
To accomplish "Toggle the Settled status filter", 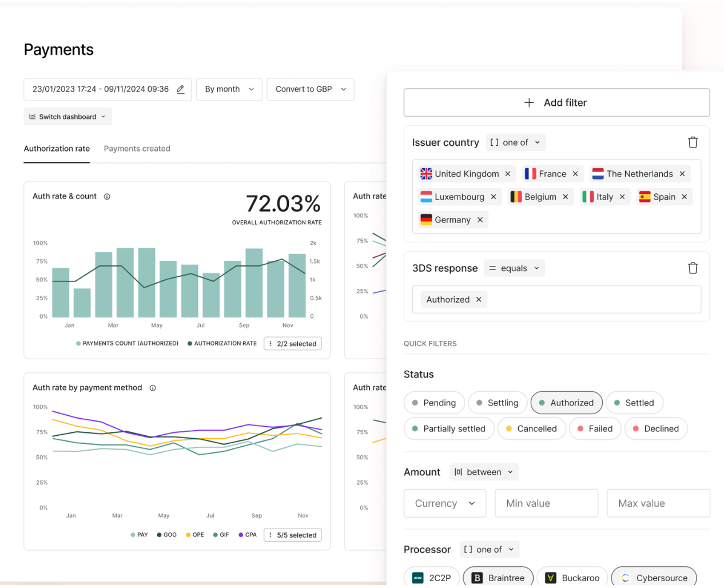I will click(x=634, y=403).
